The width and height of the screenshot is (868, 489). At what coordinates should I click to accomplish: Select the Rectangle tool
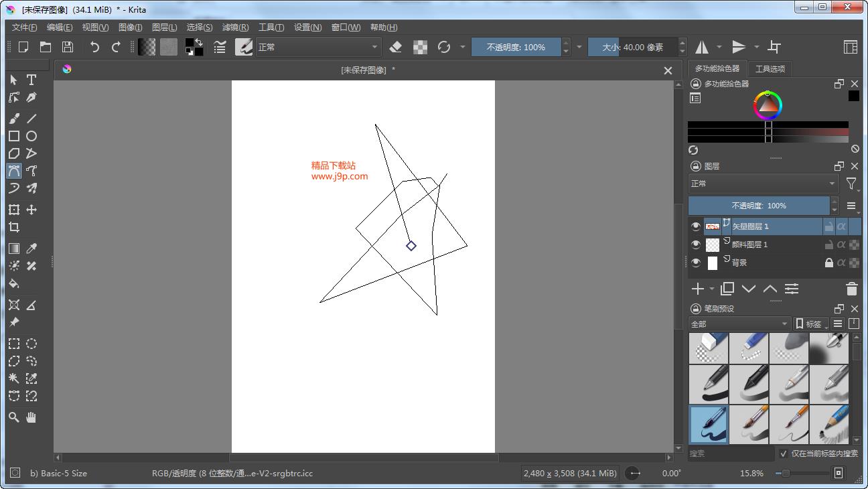14,136
